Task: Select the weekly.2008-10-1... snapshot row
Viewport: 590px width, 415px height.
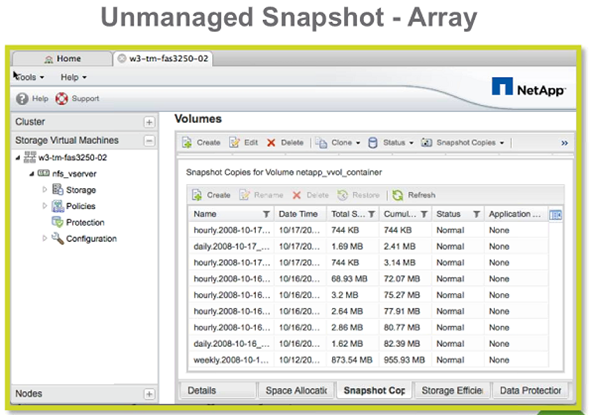Action: click(x=368, y=360)
